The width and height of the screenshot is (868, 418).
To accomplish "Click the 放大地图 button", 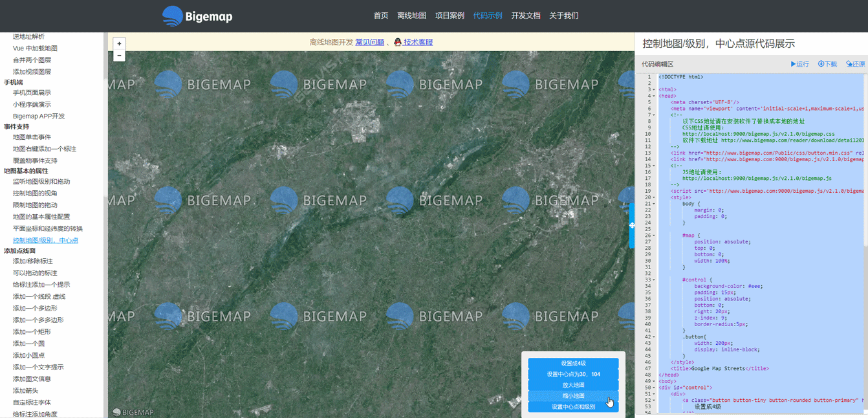I will coord(573,385).
